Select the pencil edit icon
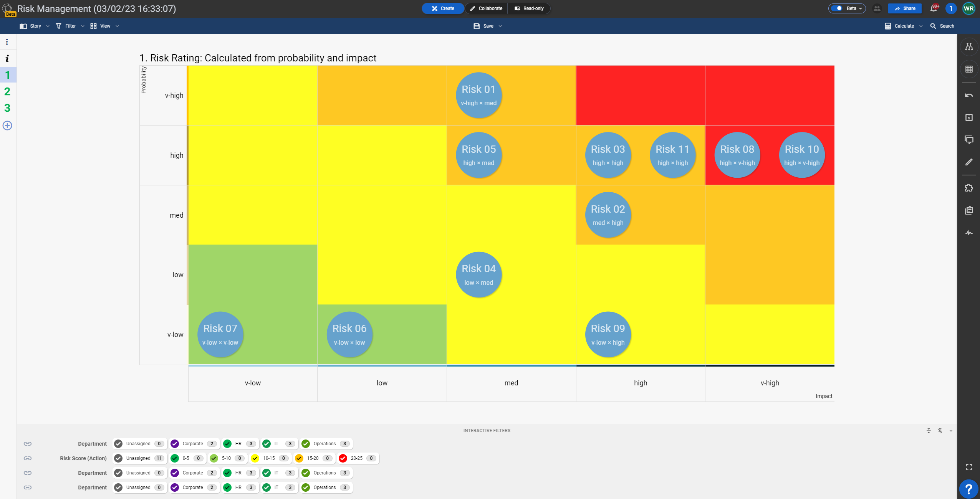Viewport: 980px width, 499px height. point(969,162)
